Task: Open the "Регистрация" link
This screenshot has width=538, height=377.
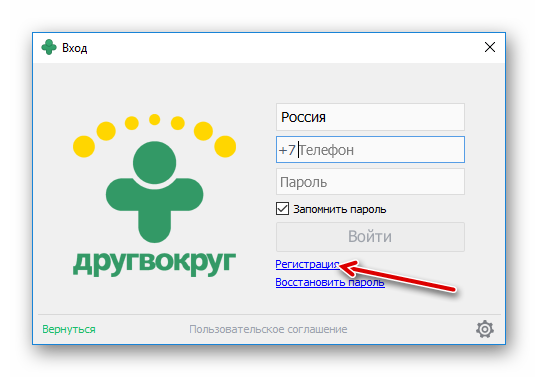Action: (307, 264)
